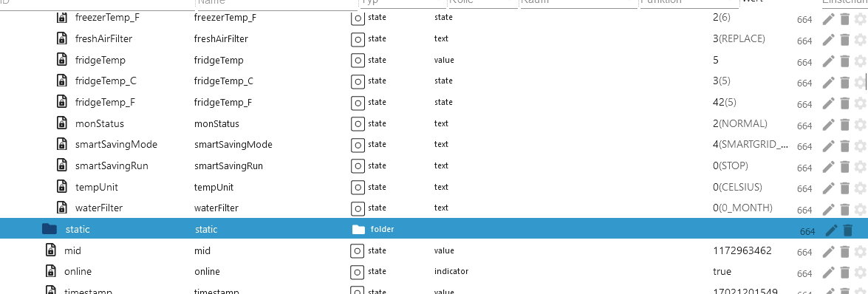Click the fridgeTemp_F value 42(5)
This screenshot has width=868, height=294.
pos(725,102)
